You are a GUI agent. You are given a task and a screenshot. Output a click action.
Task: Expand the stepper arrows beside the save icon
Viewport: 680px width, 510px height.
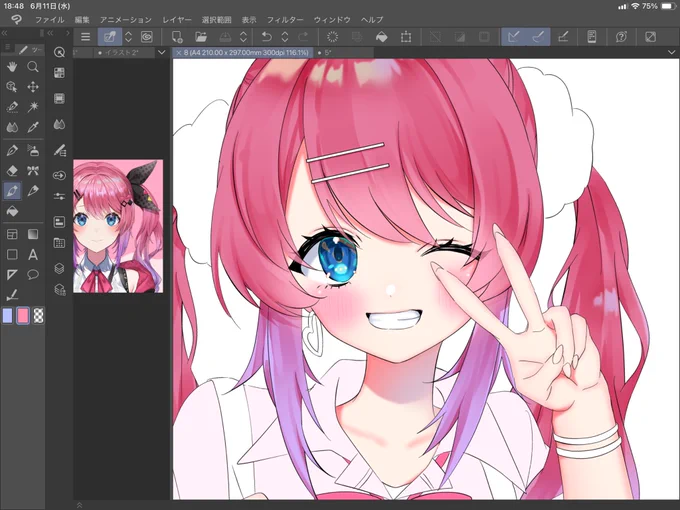(244, 37)
